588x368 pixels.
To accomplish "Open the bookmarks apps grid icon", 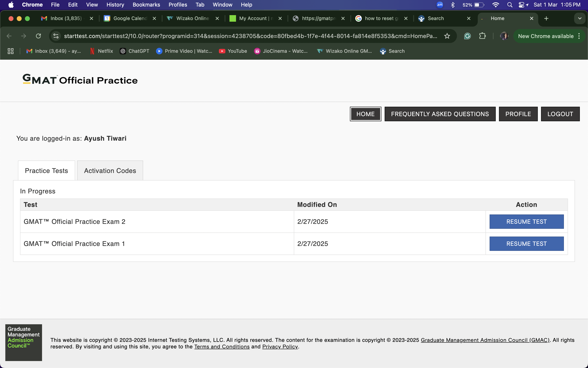I will click(x=10, y=51).
